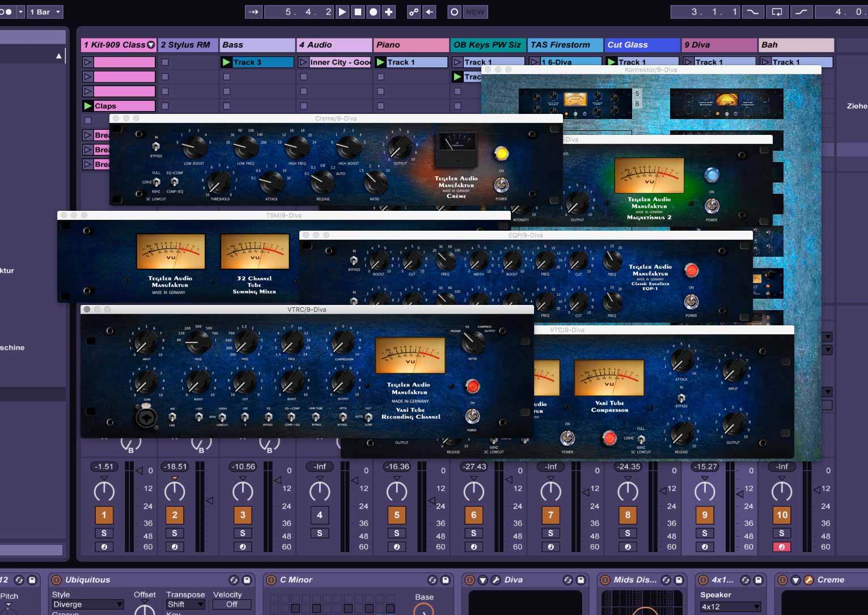
Task: Click save preset icon on C Minor device
Action: pyautogui.click(x=445, y=580)
